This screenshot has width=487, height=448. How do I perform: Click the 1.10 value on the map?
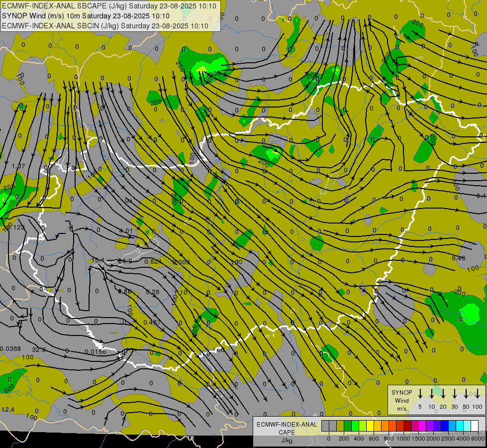[181, 293]
